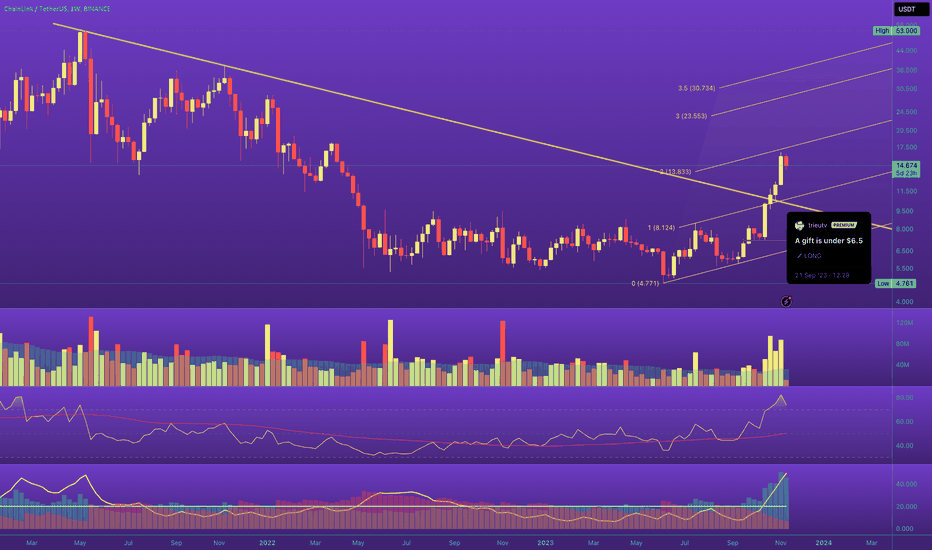Click the 9.500 price axis value
Screen dimensions: 932x550
pyautogui.click(x=906, y=211)
